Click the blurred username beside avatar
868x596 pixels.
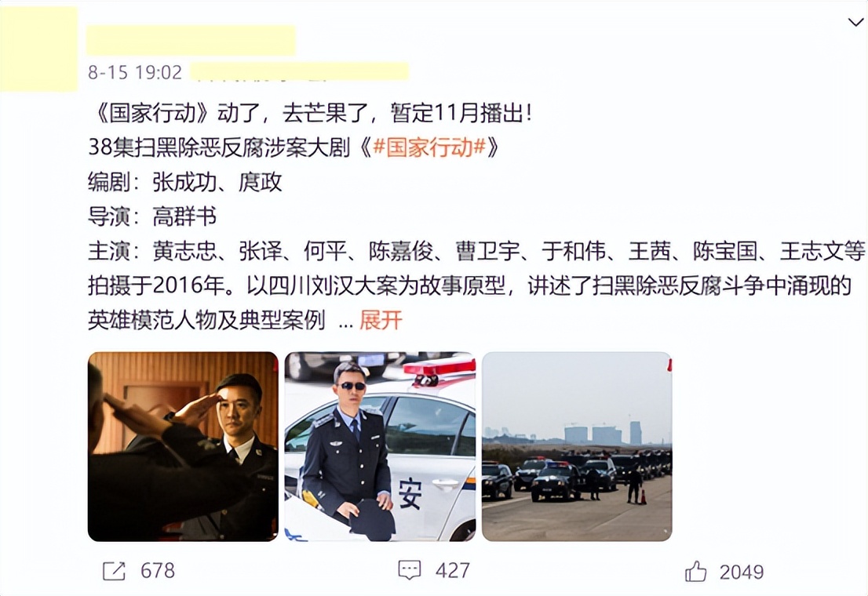click(x=191, y=40)
